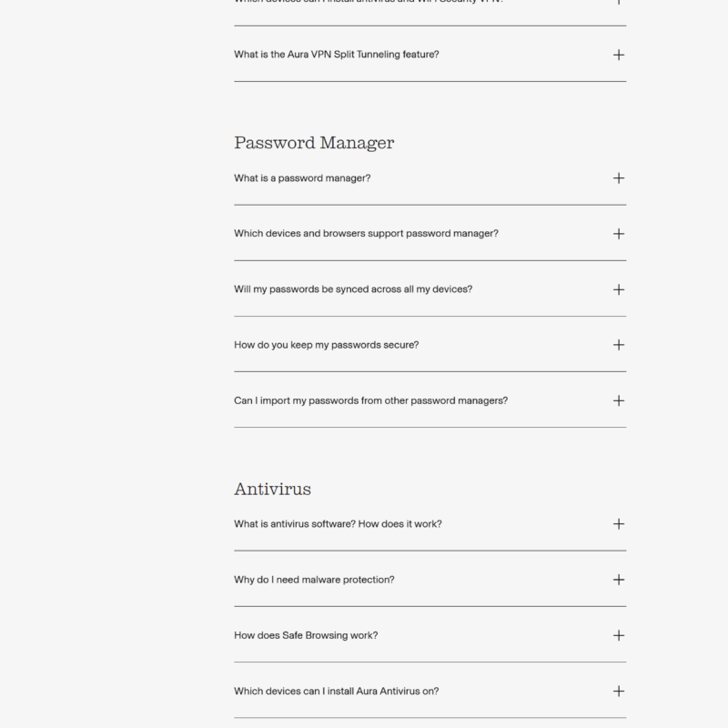Click plus icon for malware protection question

coord(619,580)
